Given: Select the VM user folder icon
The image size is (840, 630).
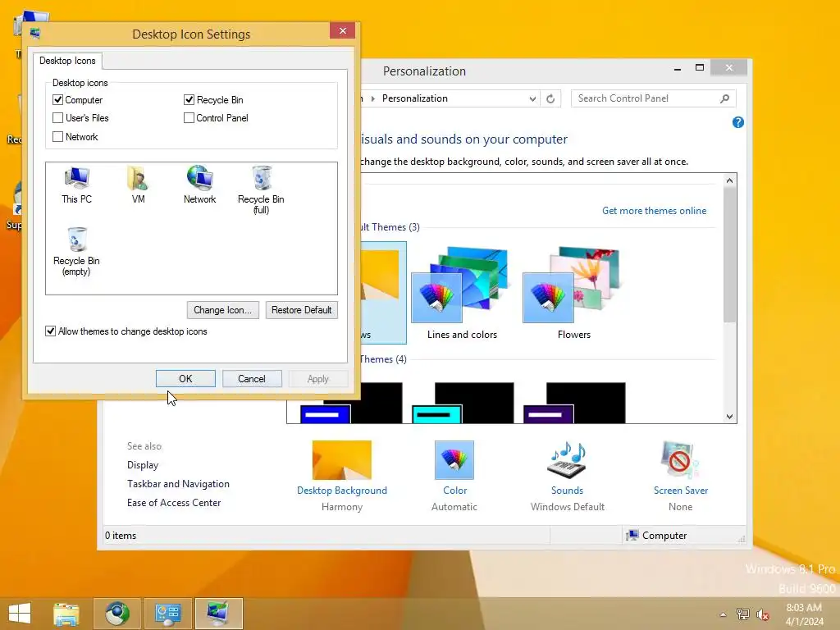Looking at the screenshot, I should point(138,185).
